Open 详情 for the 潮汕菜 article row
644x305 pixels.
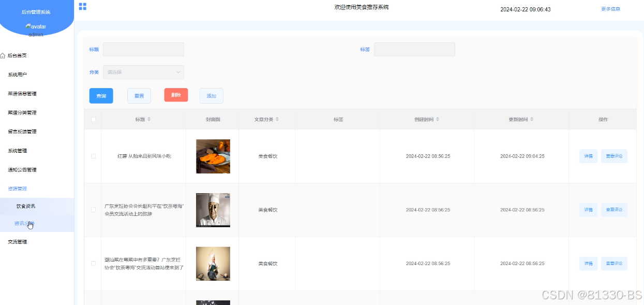click(588, 264)
